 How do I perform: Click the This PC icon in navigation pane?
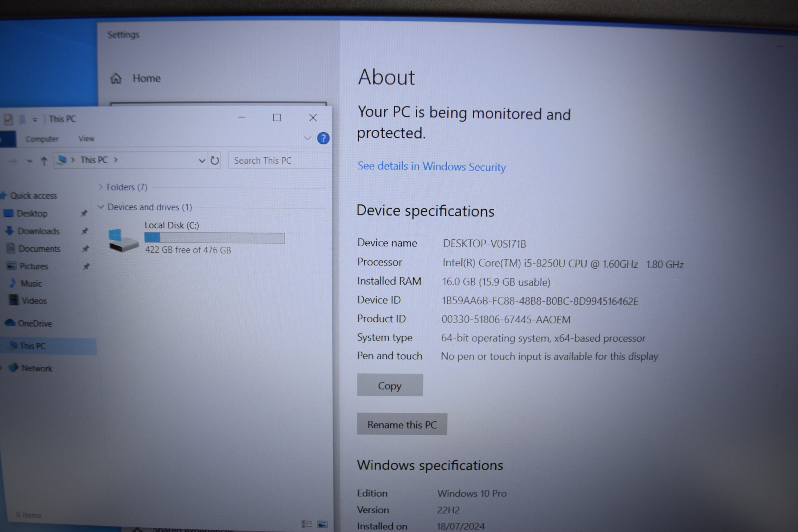(x=13, y=345)
